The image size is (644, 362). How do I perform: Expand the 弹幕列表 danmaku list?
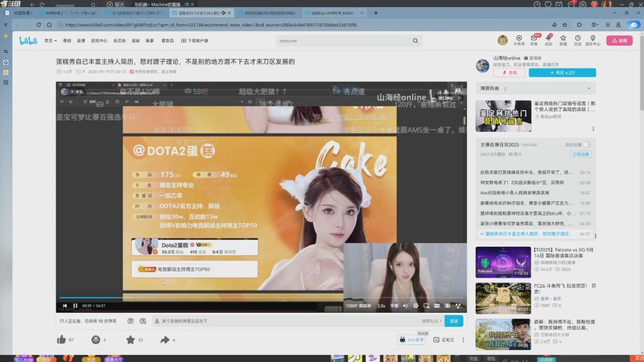[589, 88]
